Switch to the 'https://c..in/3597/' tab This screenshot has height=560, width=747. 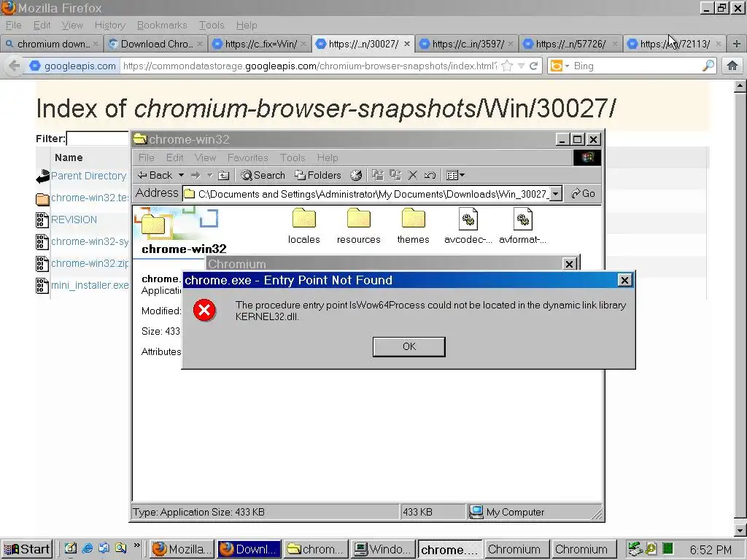click(x=467, y=44)
